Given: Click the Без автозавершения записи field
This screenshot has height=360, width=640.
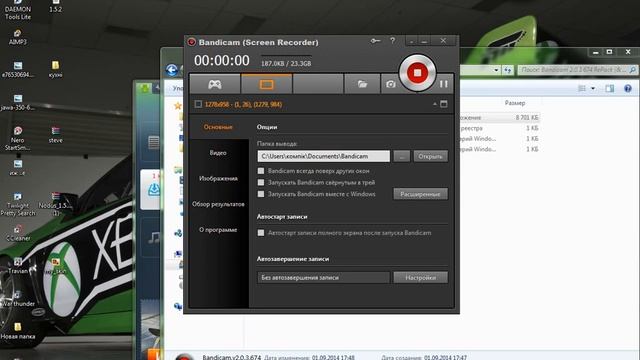Looking at the screenshot, I should click(x=323, y=278).
